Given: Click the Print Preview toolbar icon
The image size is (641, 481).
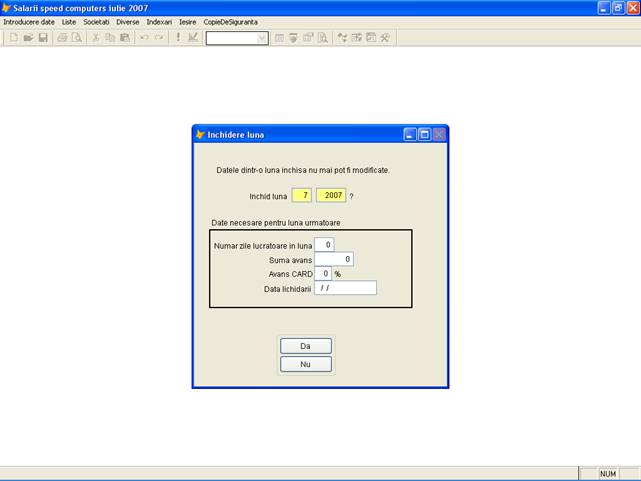Looking at the screenshot, I should (76, 38).
